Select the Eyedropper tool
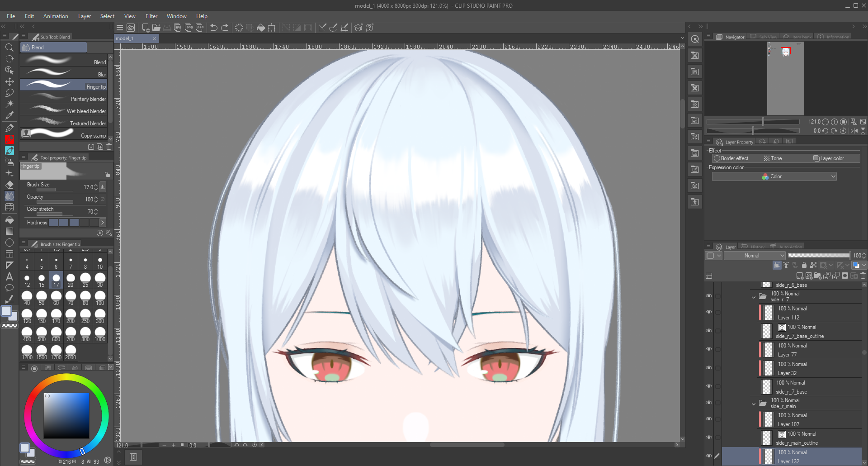 [x=9, y=115]
